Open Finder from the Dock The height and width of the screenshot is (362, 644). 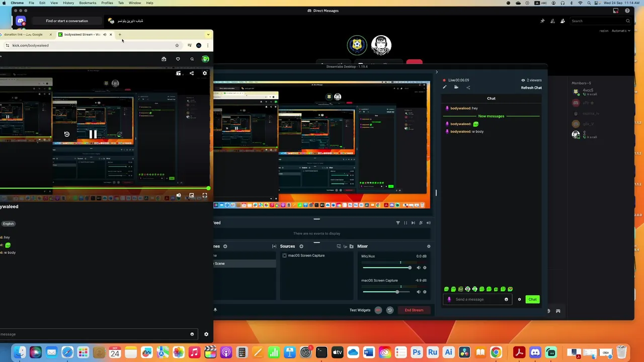click(x=19, y=352)
